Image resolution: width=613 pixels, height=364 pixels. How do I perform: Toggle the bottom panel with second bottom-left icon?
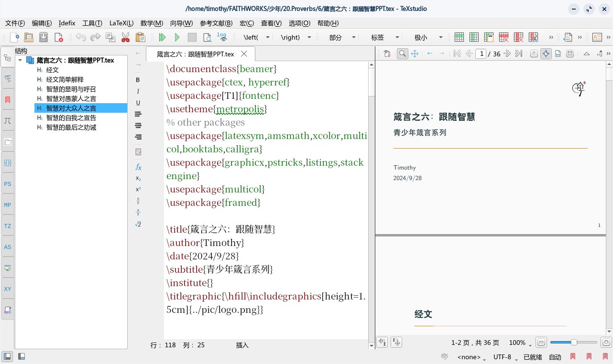tap(22, 356)
